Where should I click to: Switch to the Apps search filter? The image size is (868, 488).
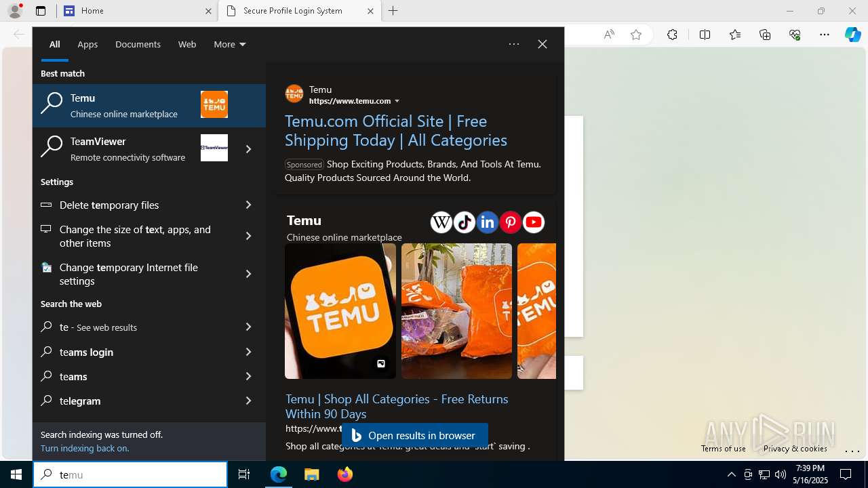pos(87,44)
